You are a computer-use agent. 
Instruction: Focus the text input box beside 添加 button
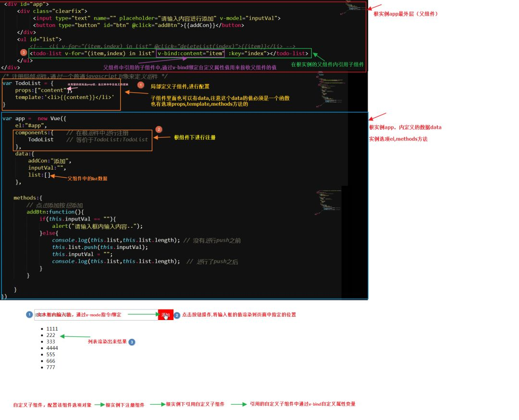click(x=96, y=315)
